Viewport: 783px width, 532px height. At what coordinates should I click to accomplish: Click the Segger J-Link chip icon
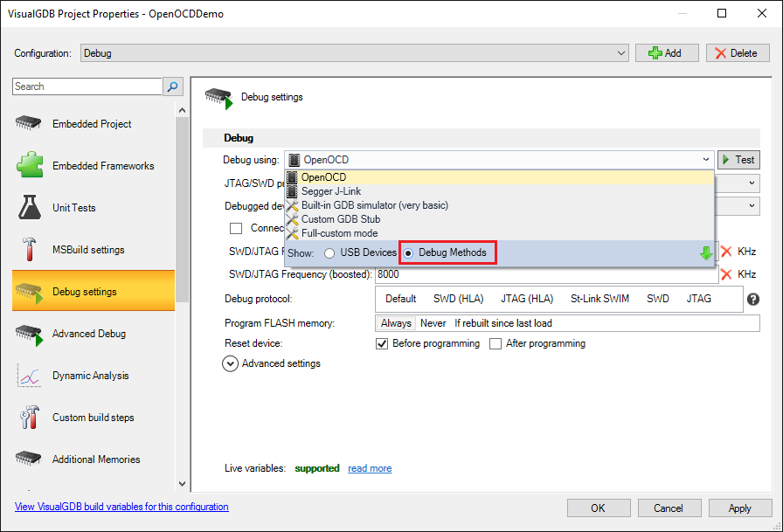point(292,191)
